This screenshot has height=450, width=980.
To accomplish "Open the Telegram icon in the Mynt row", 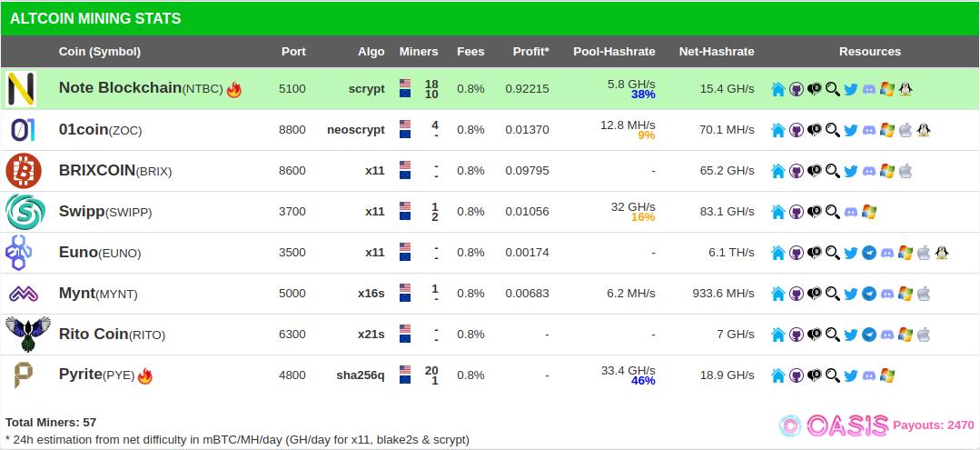I will coord(869,294).
